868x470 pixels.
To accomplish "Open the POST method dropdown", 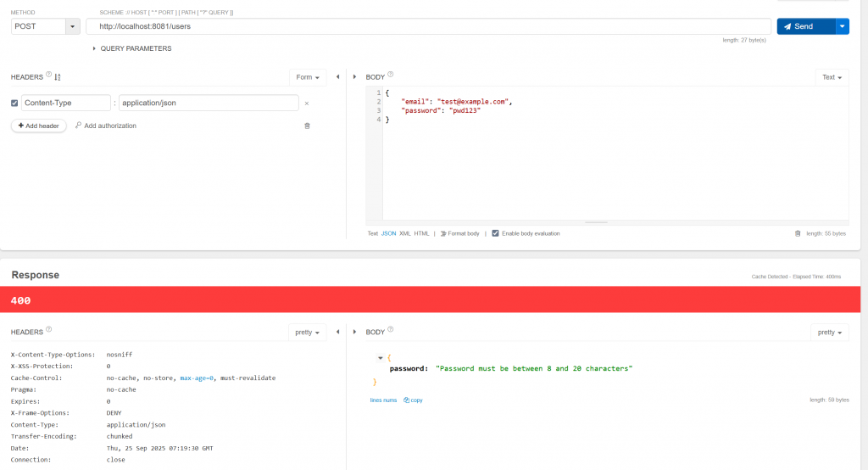I will 73,26.
